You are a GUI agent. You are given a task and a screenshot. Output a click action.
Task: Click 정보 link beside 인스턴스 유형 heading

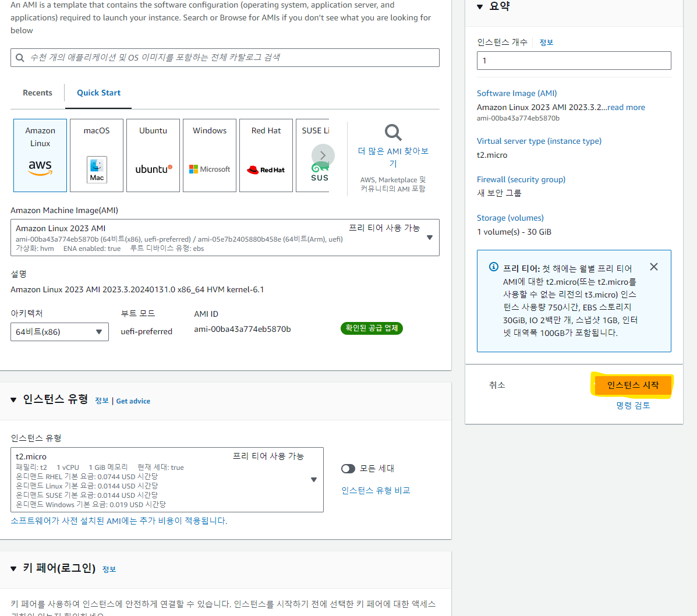[102, 401]
